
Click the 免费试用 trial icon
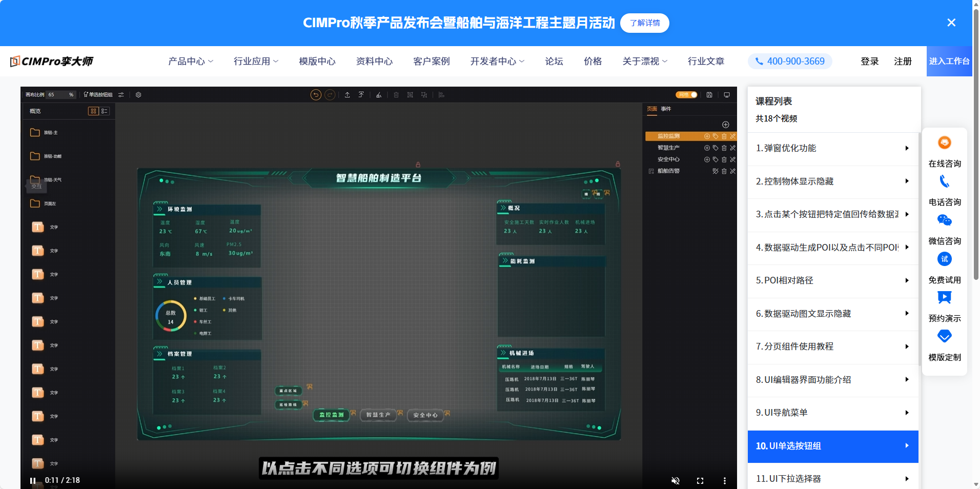(x=945, y=259)
